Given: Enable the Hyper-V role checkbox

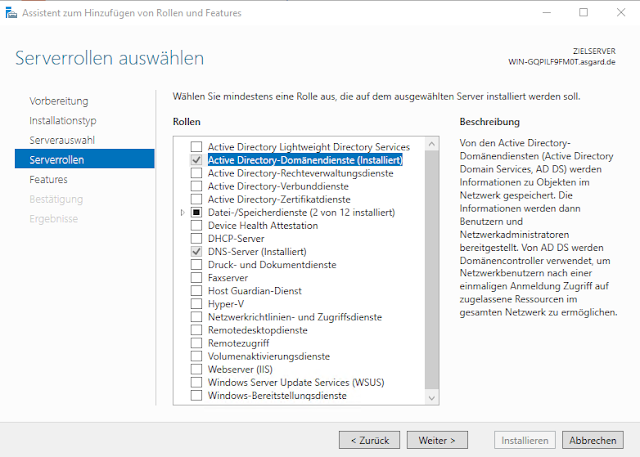Looking at the screenshot, I should pyautogui.click(x=197, y=304).
